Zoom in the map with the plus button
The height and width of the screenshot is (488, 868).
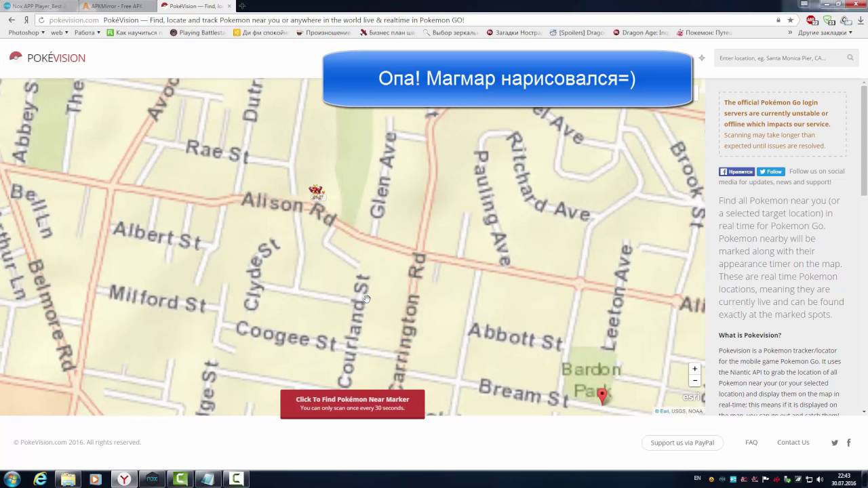click(x=694, y=369)
